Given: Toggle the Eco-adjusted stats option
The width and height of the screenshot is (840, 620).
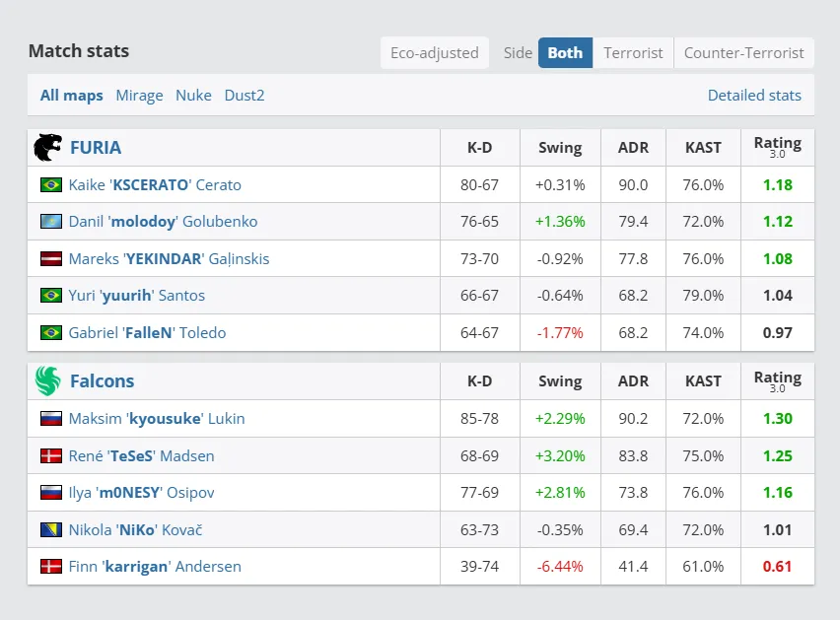Looking at the screenshot, I should click(435, 52).
